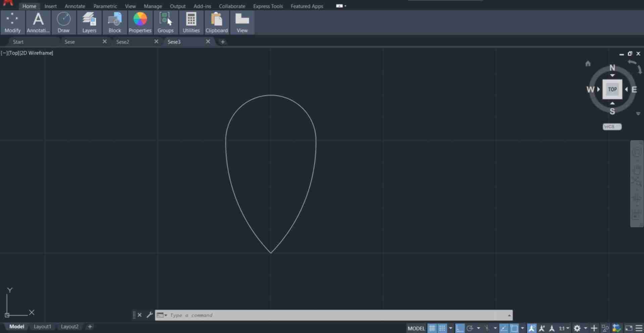Switch to the Insert ribbon tab
Image resolution: width=644 pixels, height=333 pixels.
tap(51, 6)
